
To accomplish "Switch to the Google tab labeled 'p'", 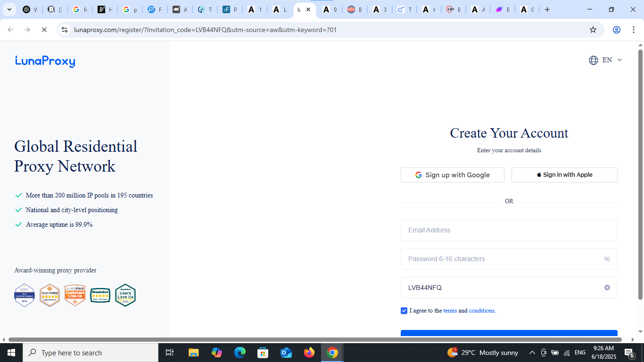I will tap(129, 9).
